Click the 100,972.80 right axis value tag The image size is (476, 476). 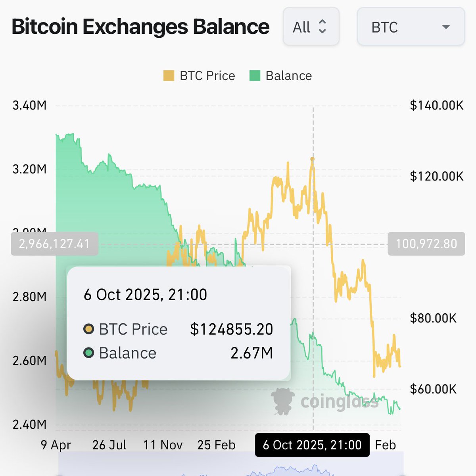(426, 244)
